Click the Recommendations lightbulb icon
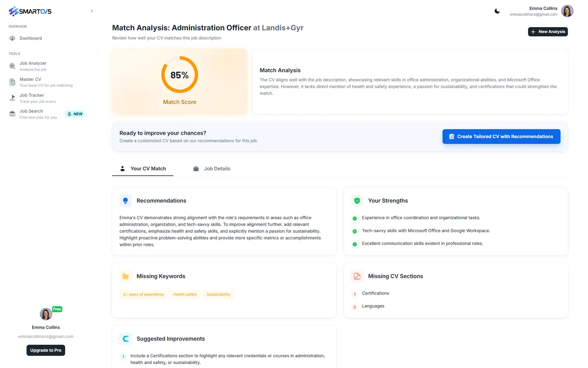 [126, 201]
